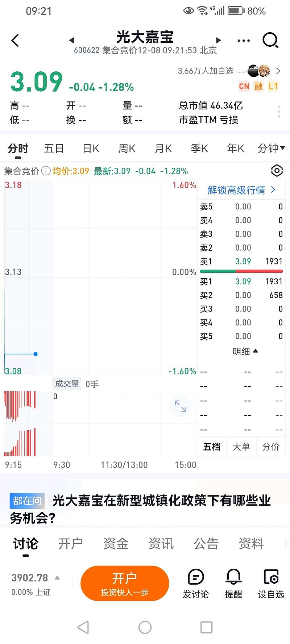The width and height of the screenshot is (290, 644).
Task: Tap 解锁高级行情 link
Action: 241,190
